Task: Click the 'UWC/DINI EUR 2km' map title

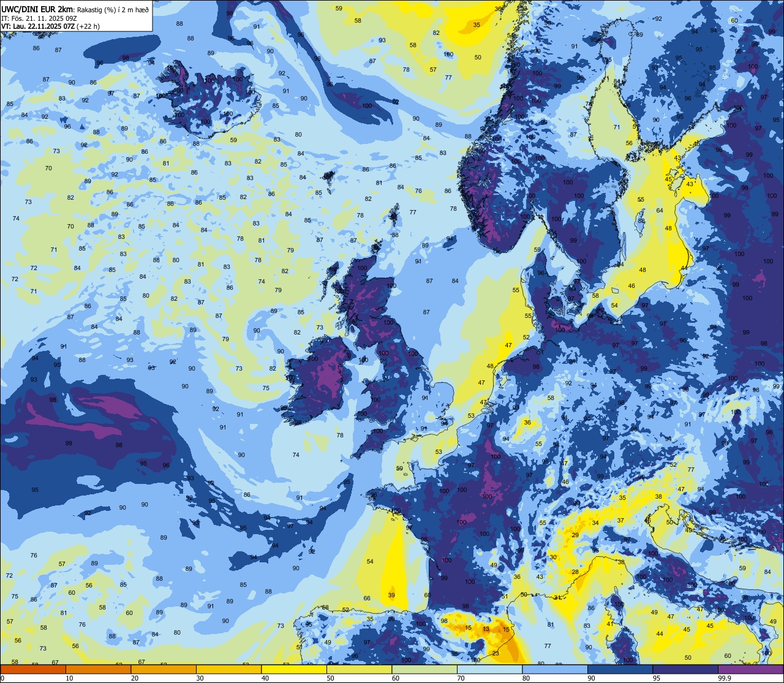Action: 37,9
